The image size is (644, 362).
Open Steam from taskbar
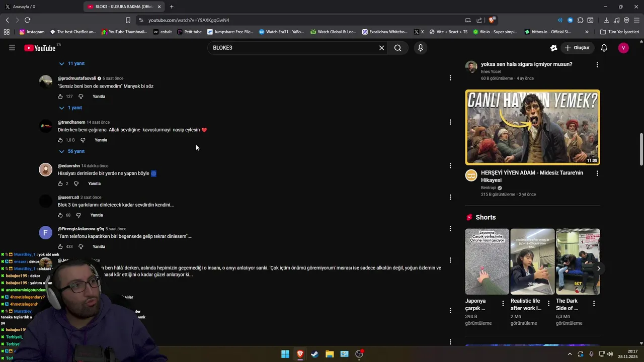314,354
